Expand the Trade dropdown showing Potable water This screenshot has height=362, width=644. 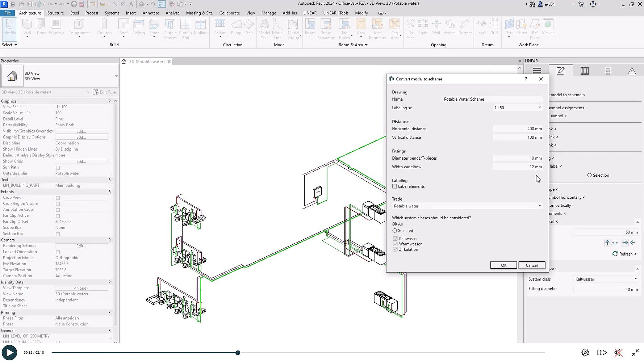pos(539,206)
